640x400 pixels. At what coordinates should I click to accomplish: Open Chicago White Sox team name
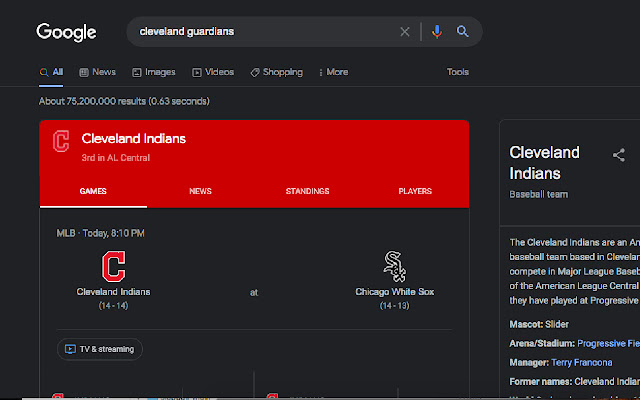pyautogui.click(x=395, y=292)
